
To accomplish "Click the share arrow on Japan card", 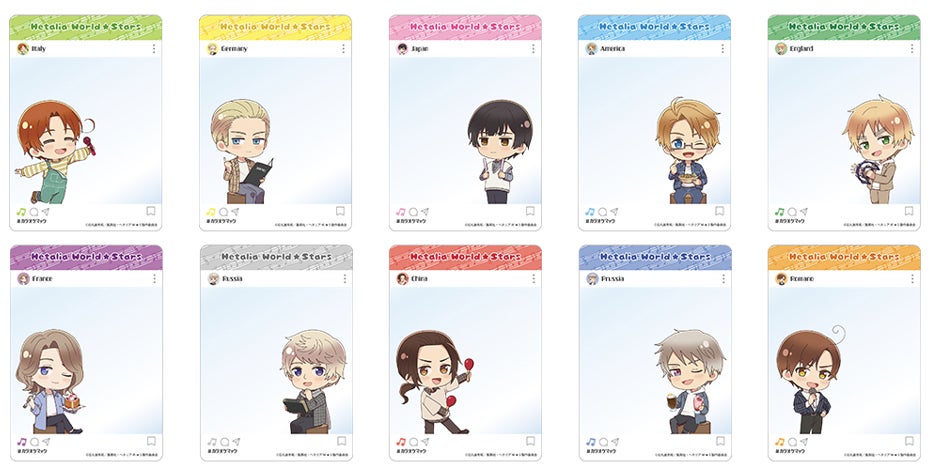I will point(424,212).
